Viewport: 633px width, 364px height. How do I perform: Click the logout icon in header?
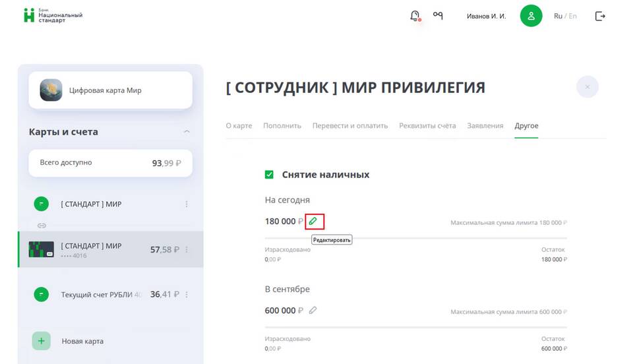(600, 16)
